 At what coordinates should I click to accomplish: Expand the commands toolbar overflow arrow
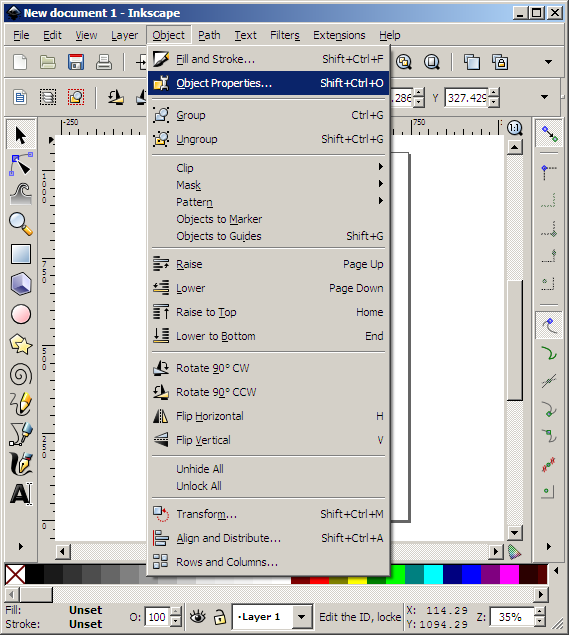[548, 62]
